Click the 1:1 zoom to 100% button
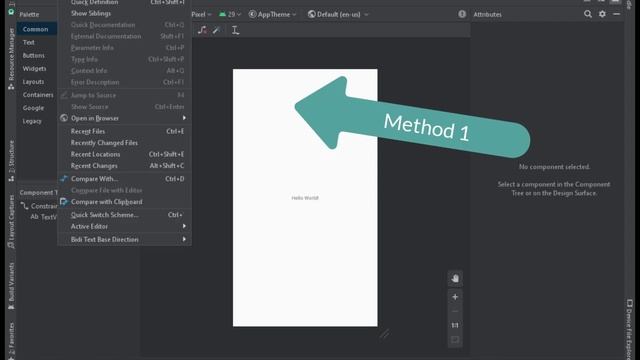Image resolution: width=640 pixels, height=360 pixels. click(455, 325)
